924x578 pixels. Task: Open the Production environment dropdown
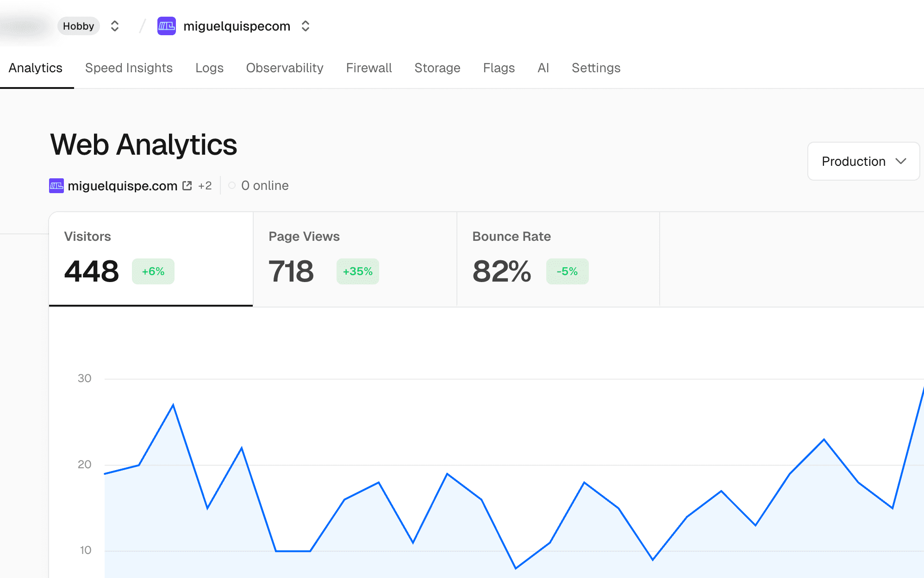(x=864, y=161)
